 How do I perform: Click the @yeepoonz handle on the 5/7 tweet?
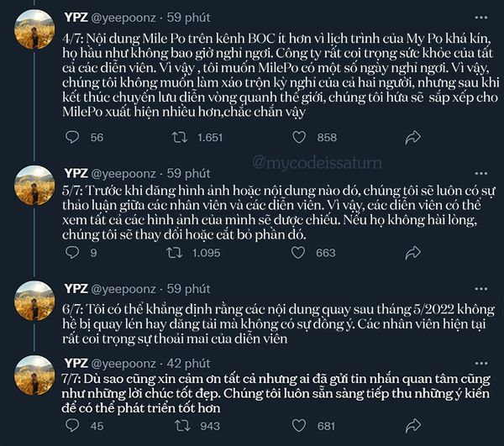click(124, 172)
